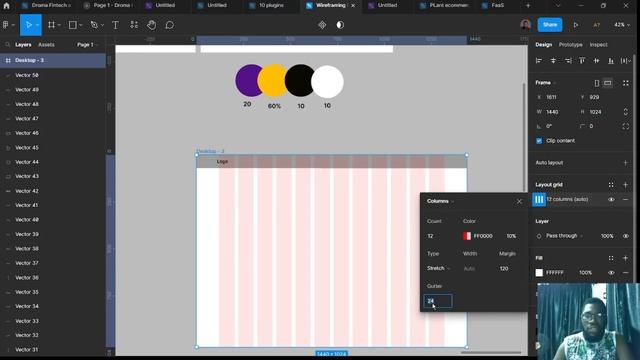Switch frame to landscape orientation
Screen dimensions: 640x360
click(608, 83)
